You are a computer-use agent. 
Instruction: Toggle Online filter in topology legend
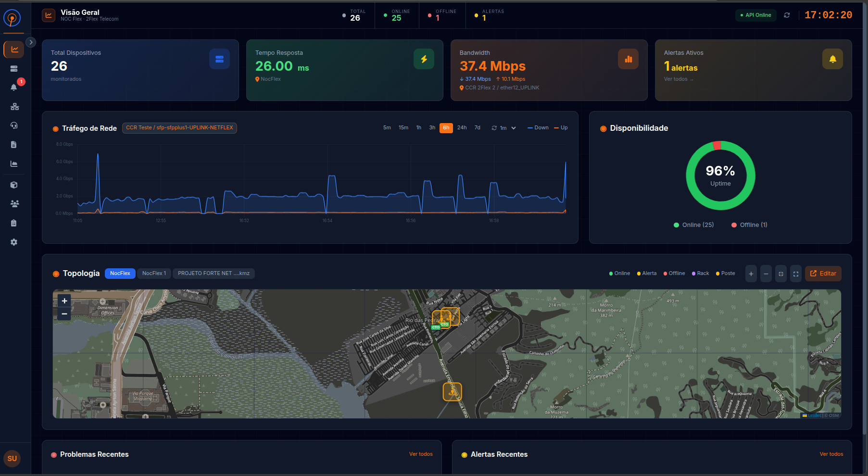click(x=619, y=274)
